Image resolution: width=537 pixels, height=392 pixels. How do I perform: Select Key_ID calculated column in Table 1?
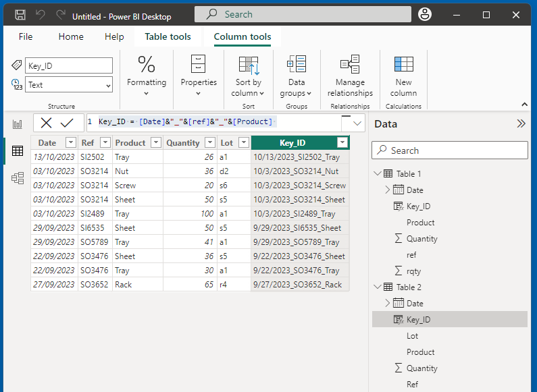(412, 206)
